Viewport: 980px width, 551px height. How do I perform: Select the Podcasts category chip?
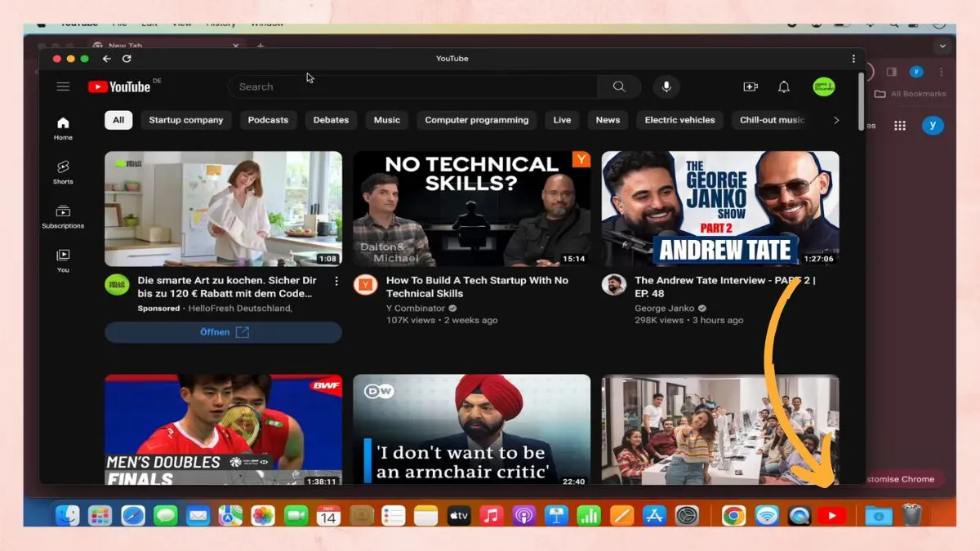pos(268,120)
